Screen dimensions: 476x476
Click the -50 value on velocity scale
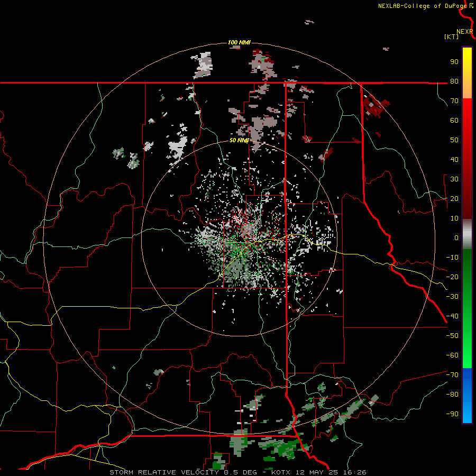click(452, 336)
